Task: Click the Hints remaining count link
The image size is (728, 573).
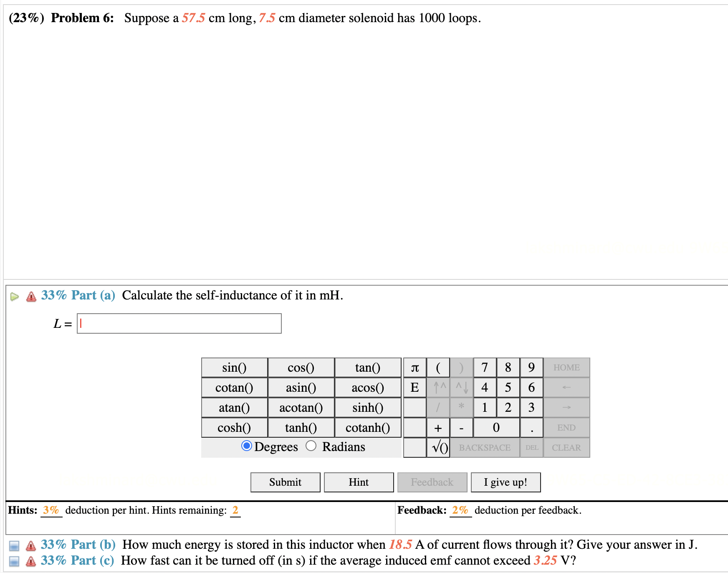Action: (x=235, y=510)
